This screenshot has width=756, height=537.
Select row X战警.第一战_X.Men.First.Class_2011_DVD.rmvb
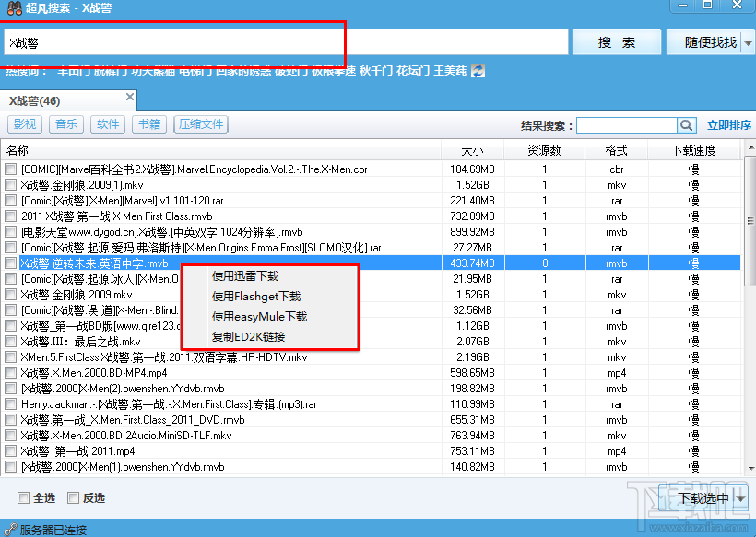point(371,420)
